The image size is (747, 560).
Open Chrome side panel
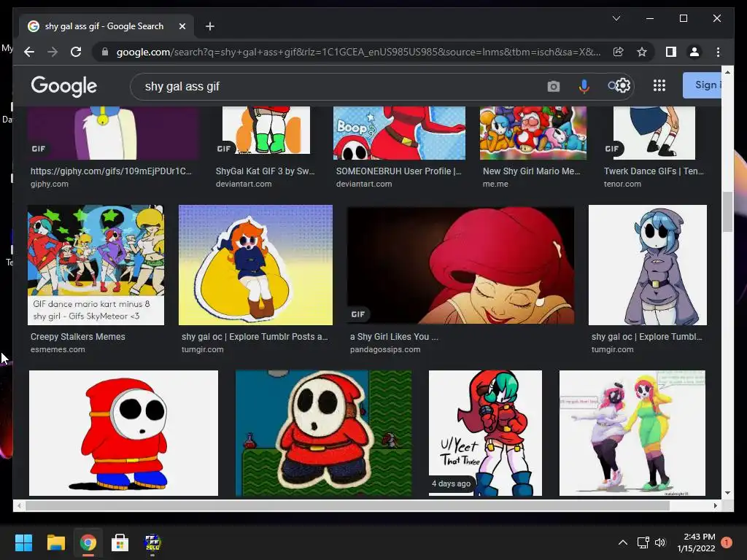point(671,52)
